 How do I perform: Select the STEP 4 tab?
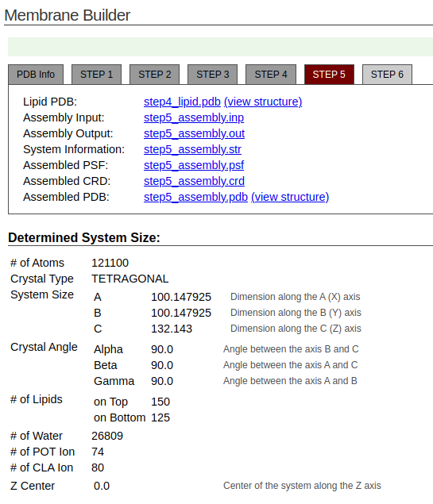point(271,75)
